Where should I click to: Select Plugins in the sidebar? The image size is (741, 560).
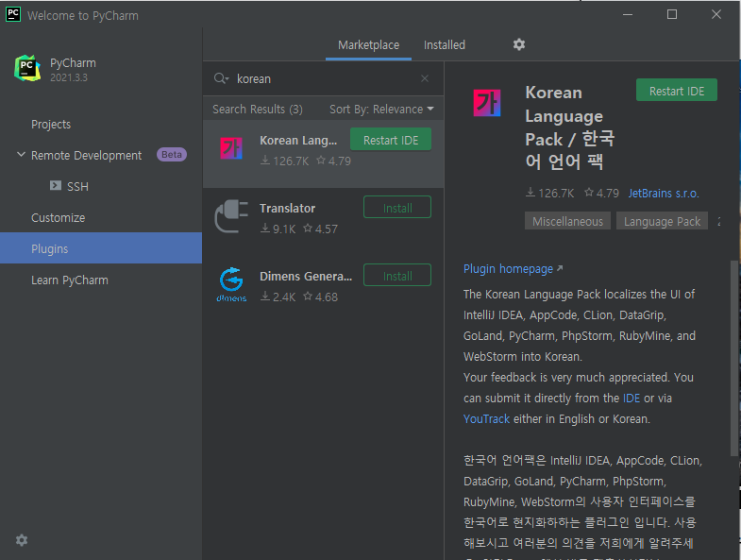(x=101, y=248)
